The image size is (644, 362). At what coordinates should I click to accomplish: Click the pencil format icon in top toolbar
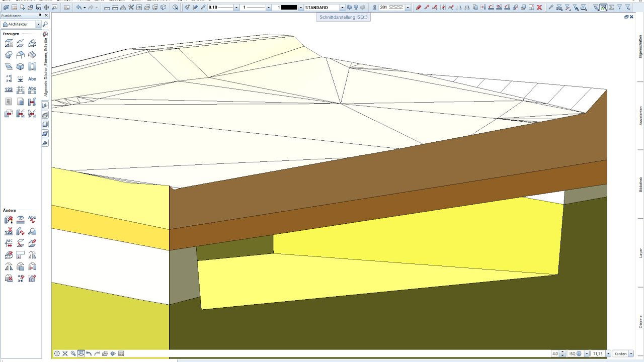tap(195, 8)
